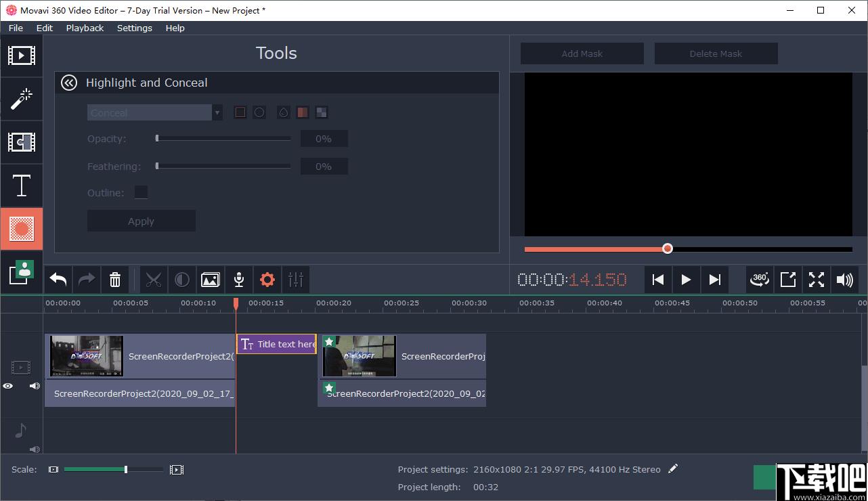Open the Conceal mode dropdown
This screenshot has width=868, height=501.
[154, 112]
